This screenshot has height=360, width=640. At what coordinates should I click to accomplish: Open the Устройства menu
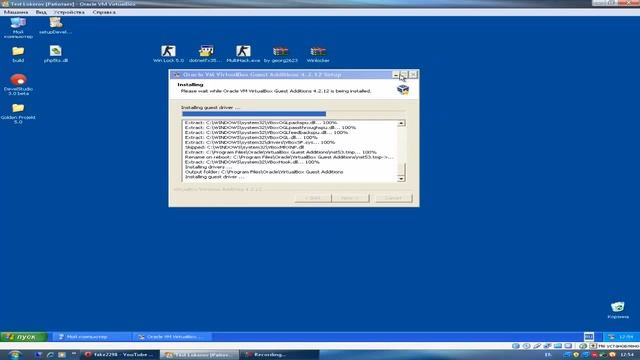(69, 12)
